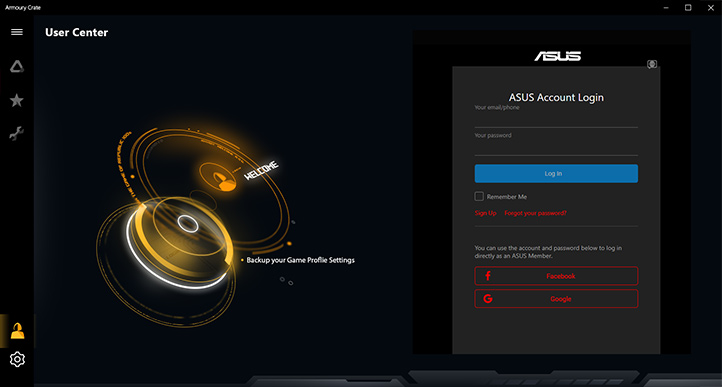This screenshot has width=722, height=387.
Task: Open the wrench Tools section in sidebar
Action: pyautogui.click(x=17, y=133)
